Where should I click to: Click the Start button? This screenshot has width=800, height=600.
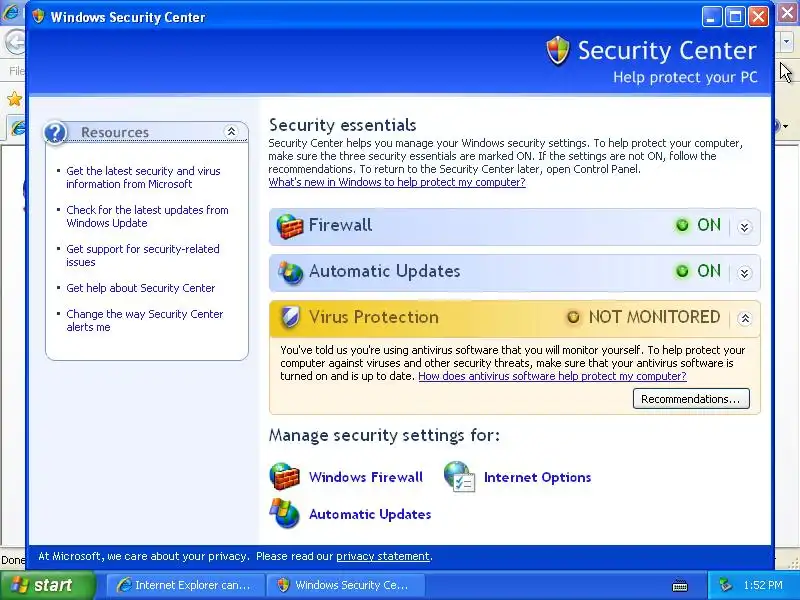[48, 585]
